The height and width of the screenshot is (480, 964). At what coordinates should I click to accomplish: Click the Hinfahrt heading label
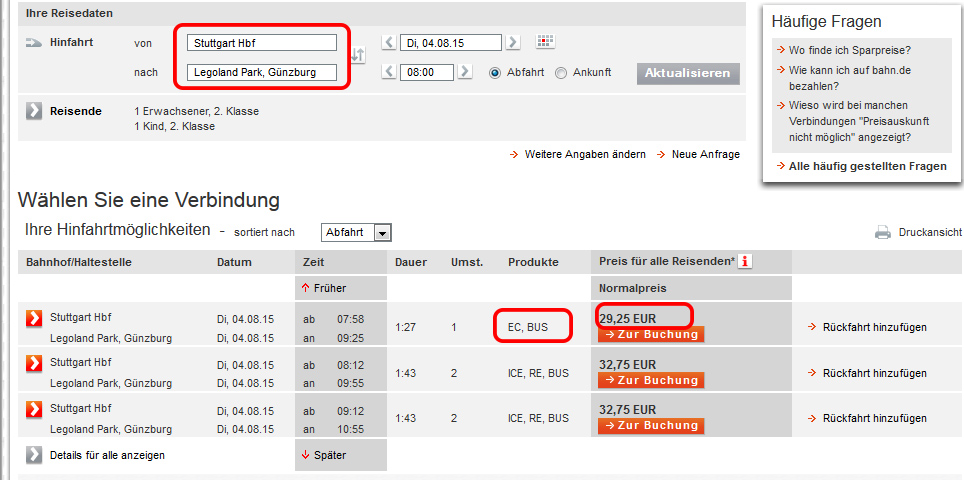[x=71, y=42]
